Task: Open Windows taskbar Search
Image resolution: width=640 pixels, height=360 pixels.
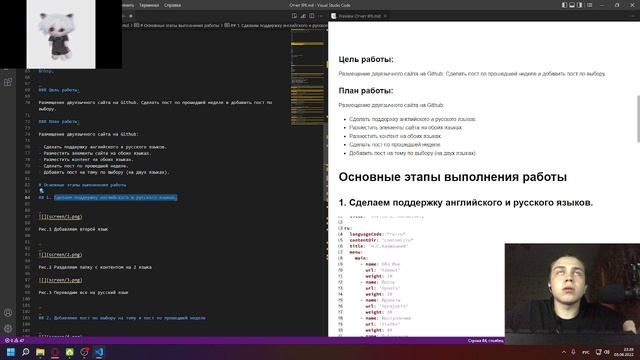Action: [x=26, y=352]
